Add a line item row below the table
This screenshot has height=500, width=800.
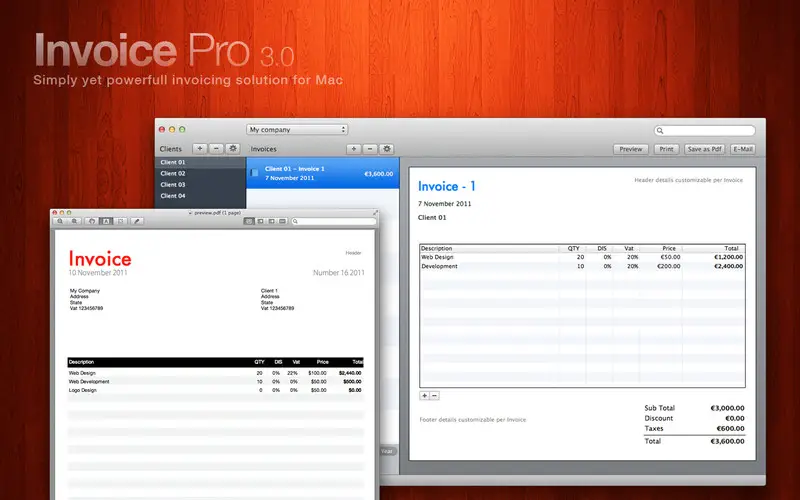[424, 395]
